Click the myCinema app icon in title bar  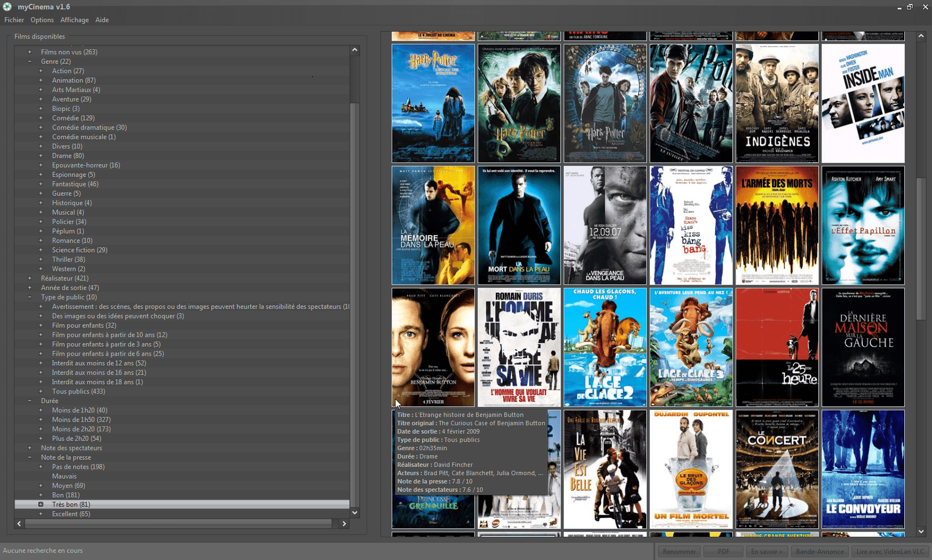pos(7,7)
